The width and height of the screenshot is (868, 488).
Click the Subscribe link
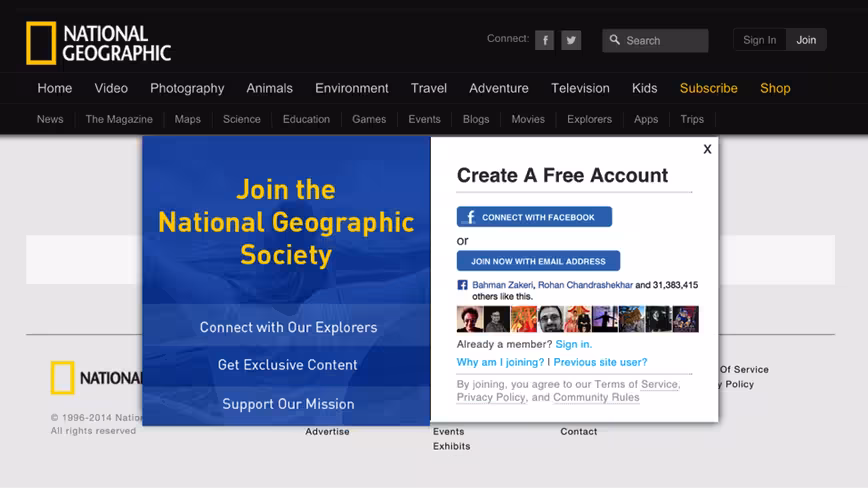coord(709,89)
